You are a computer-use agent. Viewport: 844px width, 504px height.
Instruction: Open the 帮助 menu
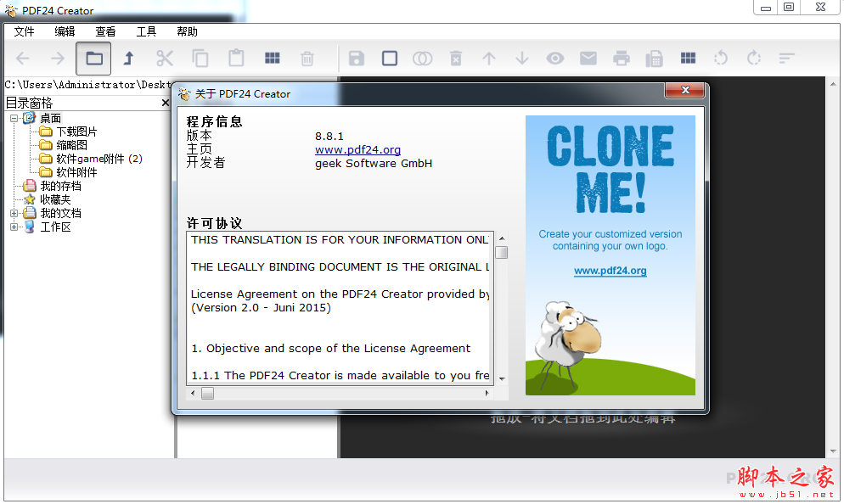(x=188, y=31)
